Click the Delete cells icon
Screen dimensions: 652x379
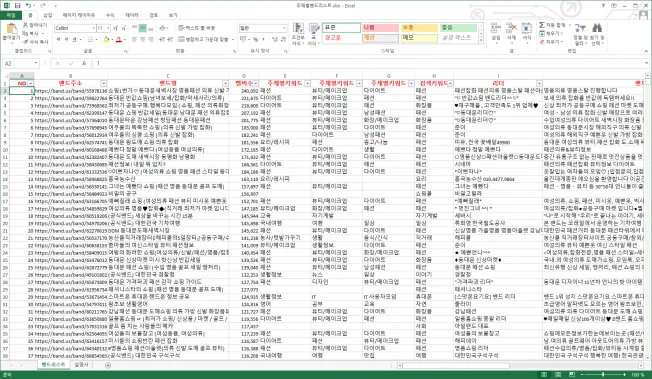click(x=511, y=28)
